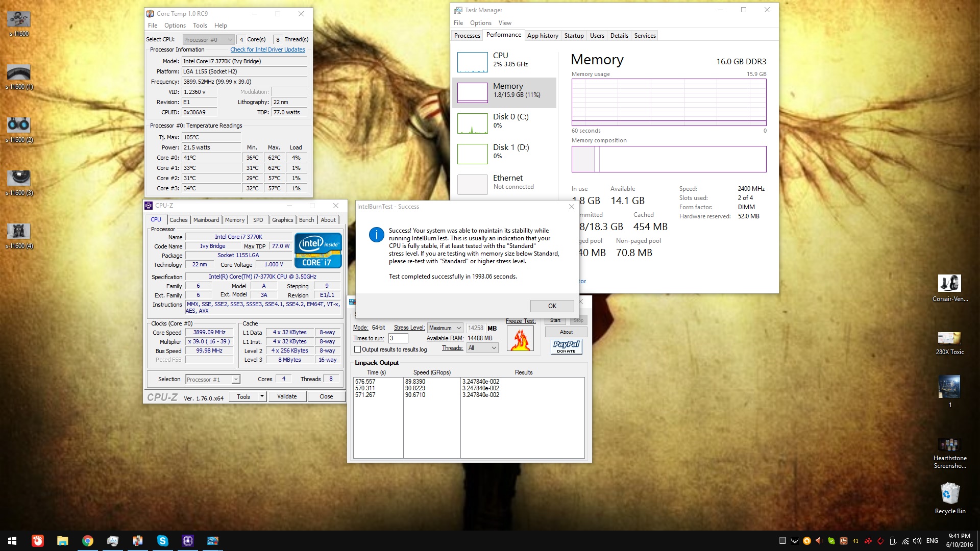Open Core Temp Tools menu

click(x=200, y=26)
